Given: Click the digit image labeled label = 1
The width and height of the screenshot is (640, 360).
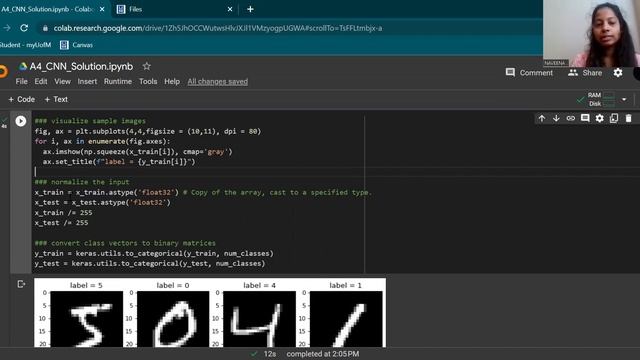Looking at the screenshot, I should (346, 319).
